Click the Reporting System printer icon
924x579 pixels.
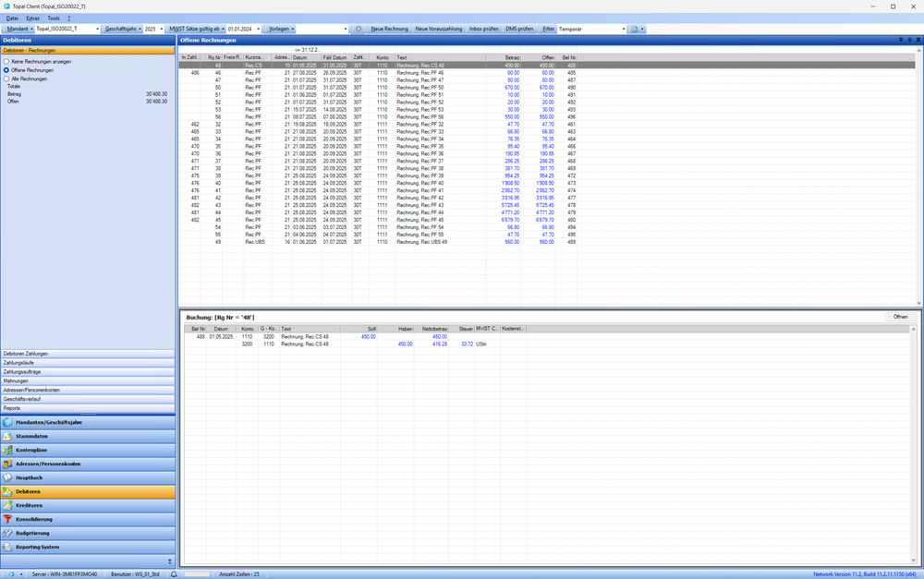pyautogui.click(x=8, y=547)
